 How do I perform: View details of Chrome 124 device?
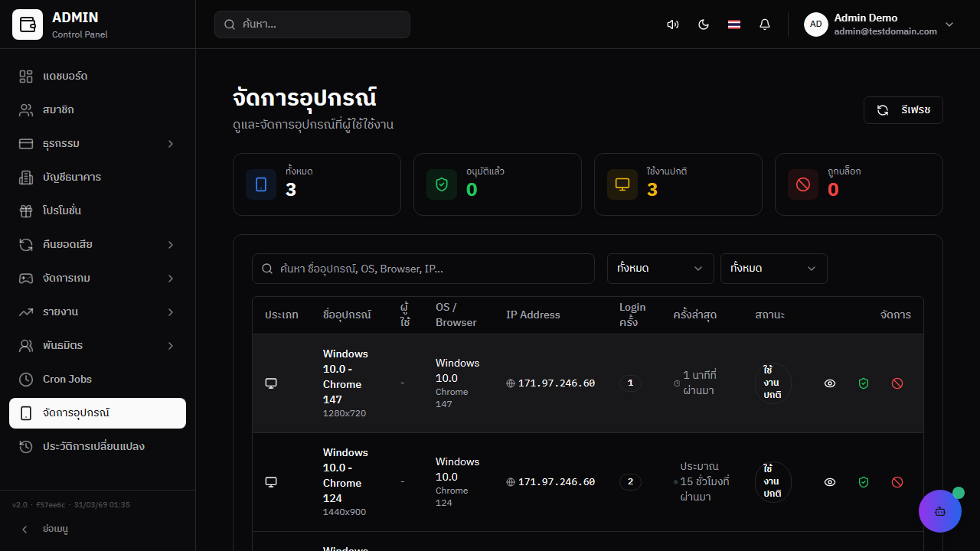click(830, 482)
